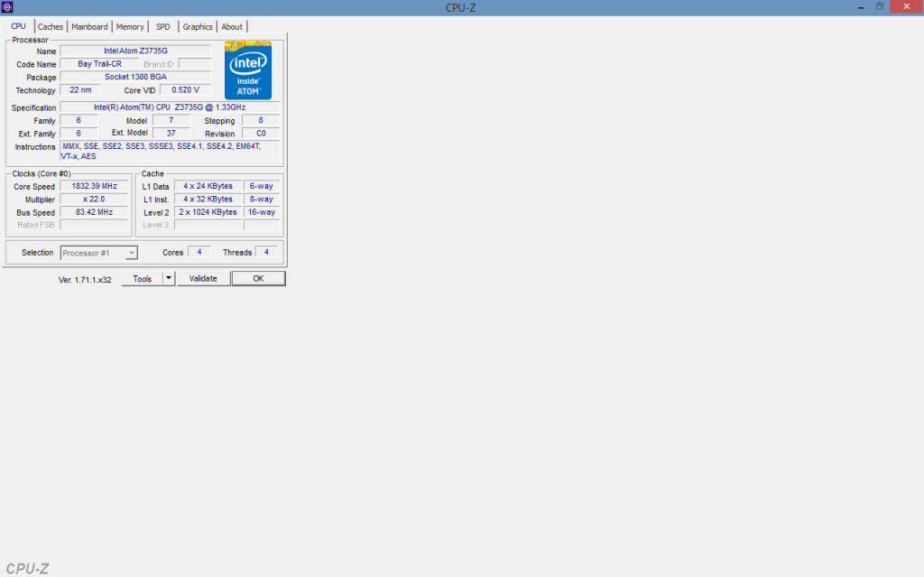
Task: Click the Ext. Model value 37
Action: [x=171, y=134]
